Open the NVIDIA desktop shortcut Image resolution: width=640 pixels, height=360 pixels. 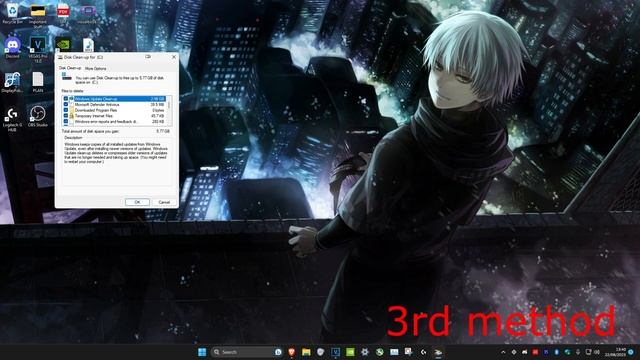[x=63, y=44]
